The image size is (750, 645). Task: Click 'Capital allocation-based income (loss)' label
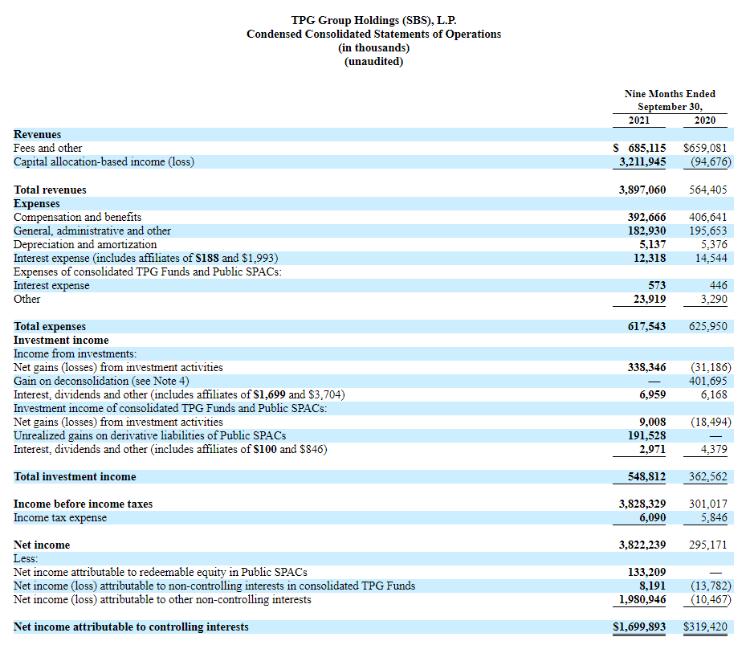click(104, 162)
